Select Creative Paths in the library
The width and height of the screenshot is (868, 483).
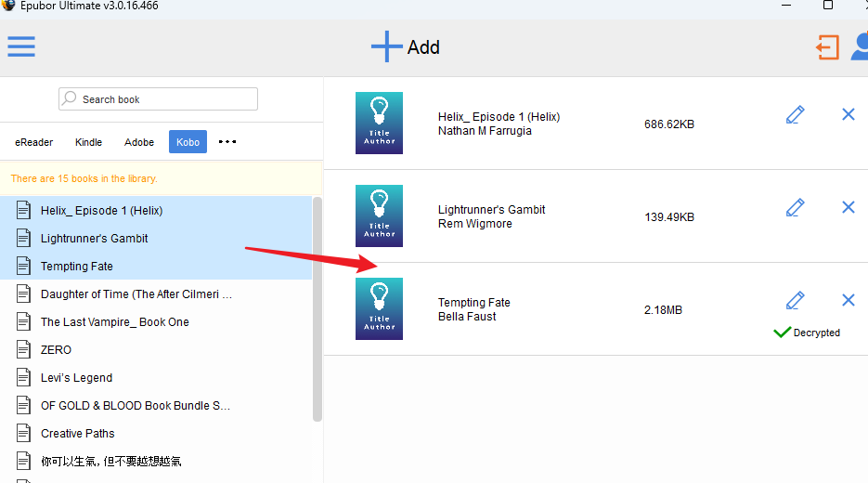pyautogui.click(x=156, y=433)
